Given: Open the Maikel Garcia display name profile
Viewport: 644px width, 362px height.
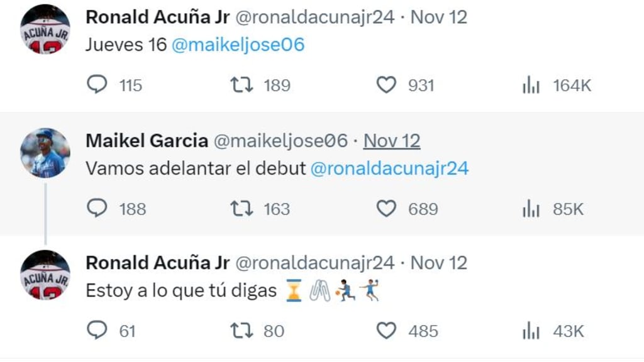Looking at the screenshot, I should [147, 141].
